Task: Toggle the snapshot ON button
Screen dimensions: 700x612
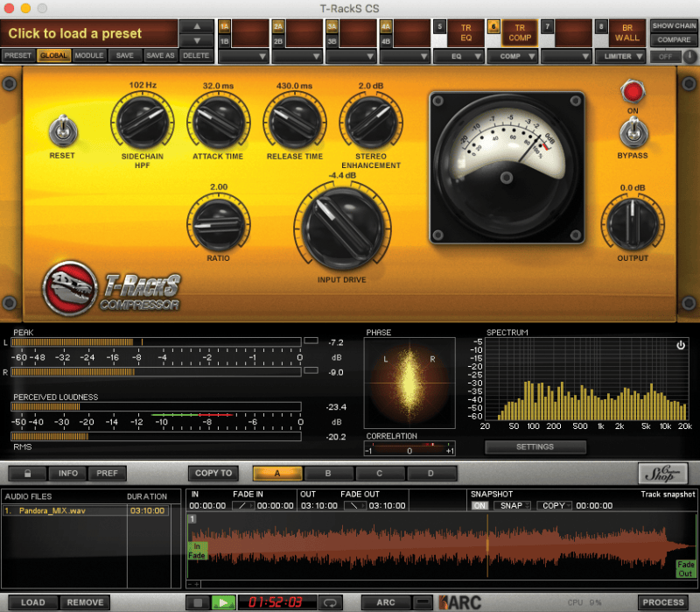Action: tap(479, 506)
